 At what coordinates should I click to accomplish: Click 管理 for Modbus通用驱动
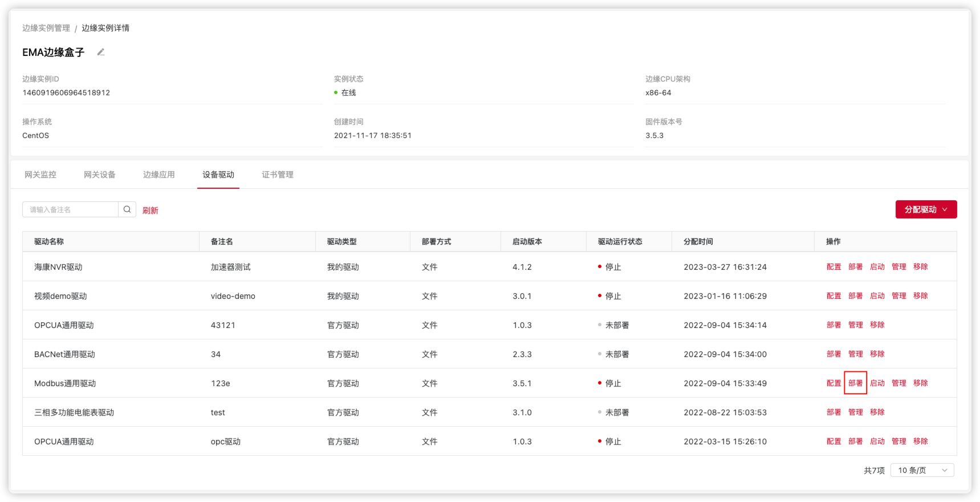898,383
